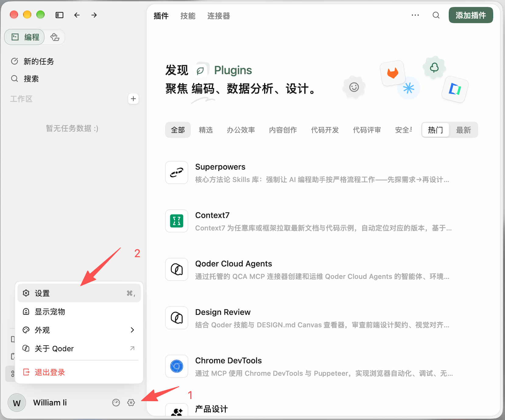Viewport: 505px width, 420px height.
Task: Select the 精选 category filter
Action: (x=206, y=130)
